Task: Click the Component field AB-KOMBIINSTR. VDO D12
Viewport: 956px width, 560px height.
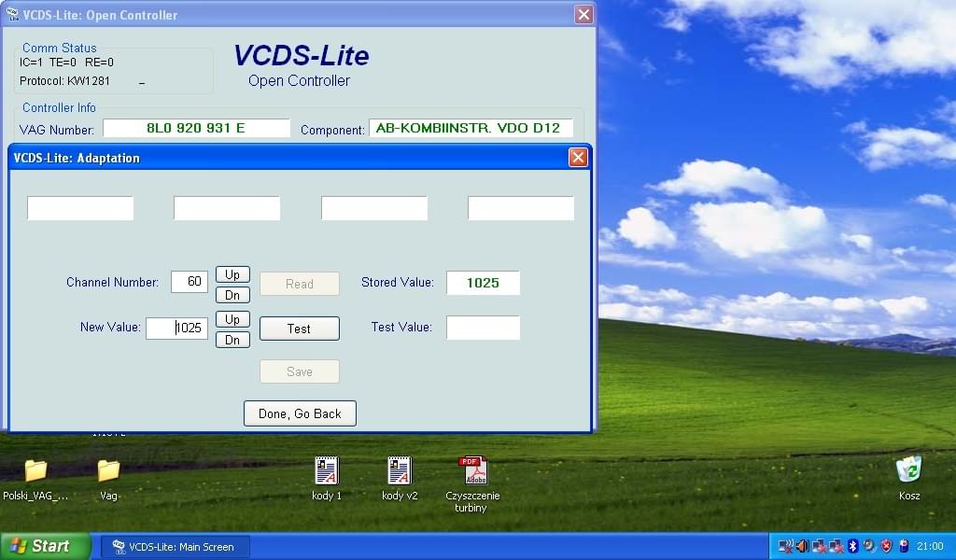Action: click(471, 128)
